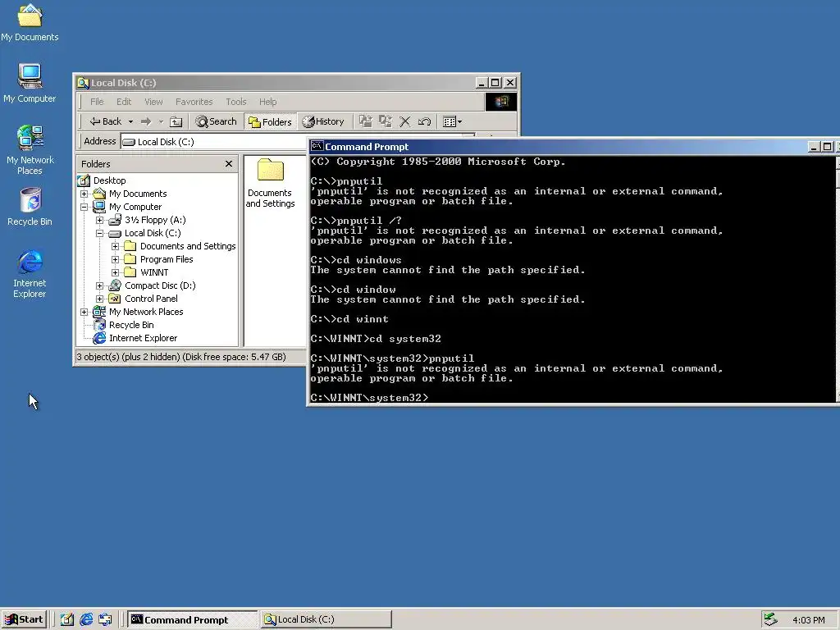
Task: Select My Network Places desktop icon
Action: click(30, 150)
